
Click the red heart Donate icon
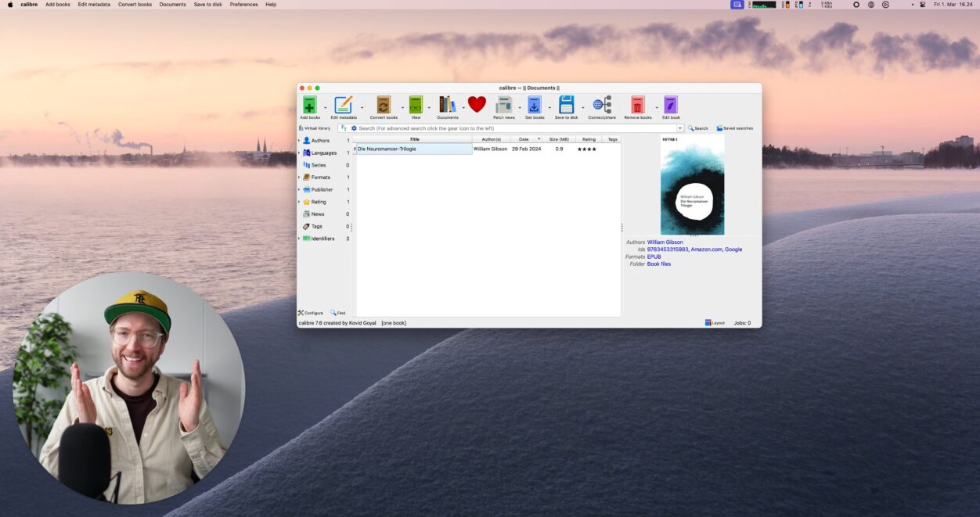tap(477, 105)
